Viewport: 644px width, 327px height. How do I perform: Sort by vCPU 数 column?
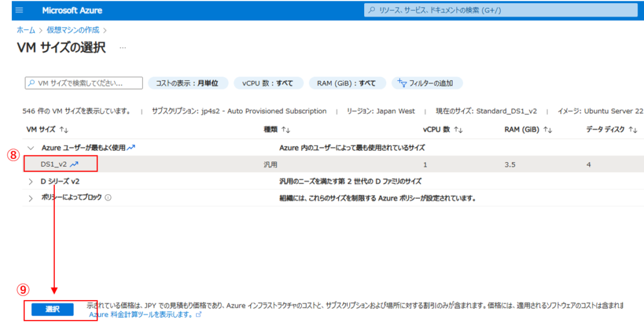click(443, 130)
